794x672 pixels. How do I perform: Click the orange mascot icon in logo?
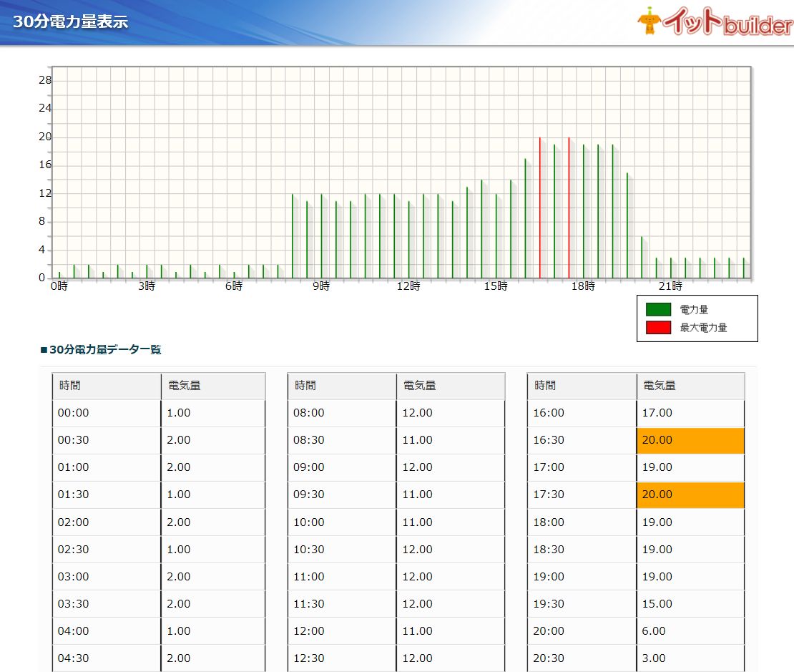point(650,21)
